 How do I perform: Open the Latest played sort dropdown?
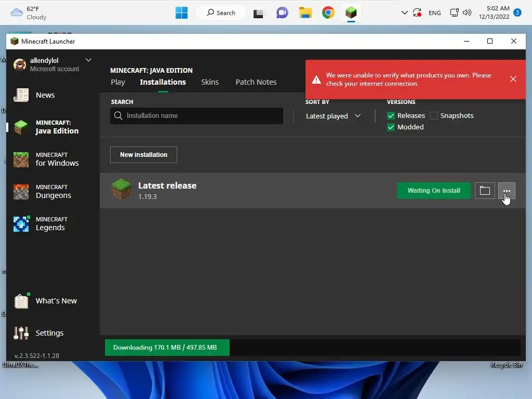tap(333, 116)
